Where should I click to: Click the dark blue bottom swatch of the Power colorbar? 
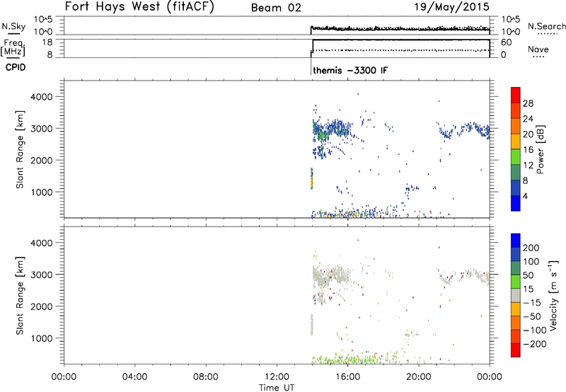tap(516, 203)
